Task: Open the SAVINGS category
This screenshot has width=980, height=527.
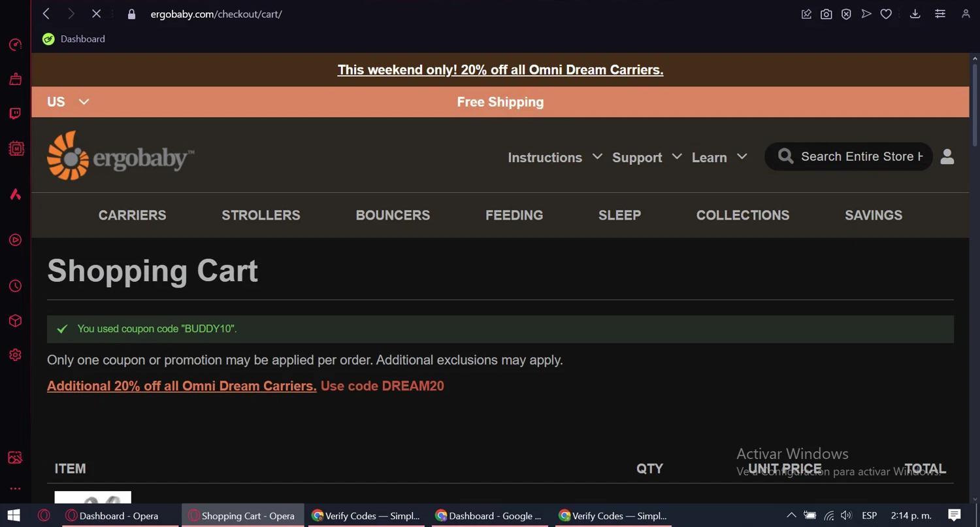Action: coord(874,215)
